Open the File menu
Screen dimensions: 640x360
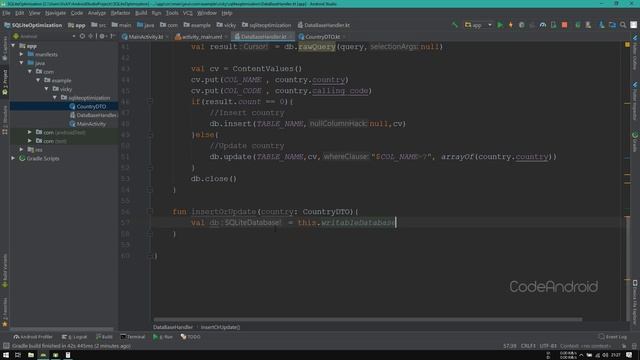pyautogui.click(x=7, y=13)
